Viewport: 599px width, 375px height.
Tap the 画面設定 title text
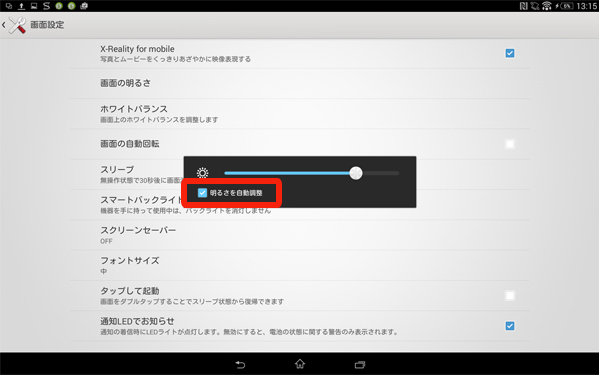click(47, 25)
